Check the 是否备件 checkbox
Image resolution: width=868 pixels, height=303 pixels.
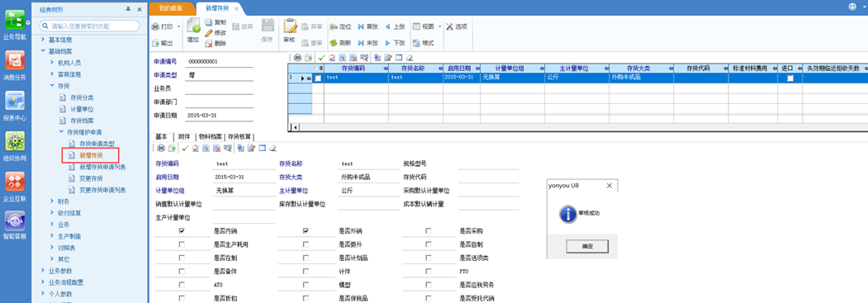click(x=183, y=272)
